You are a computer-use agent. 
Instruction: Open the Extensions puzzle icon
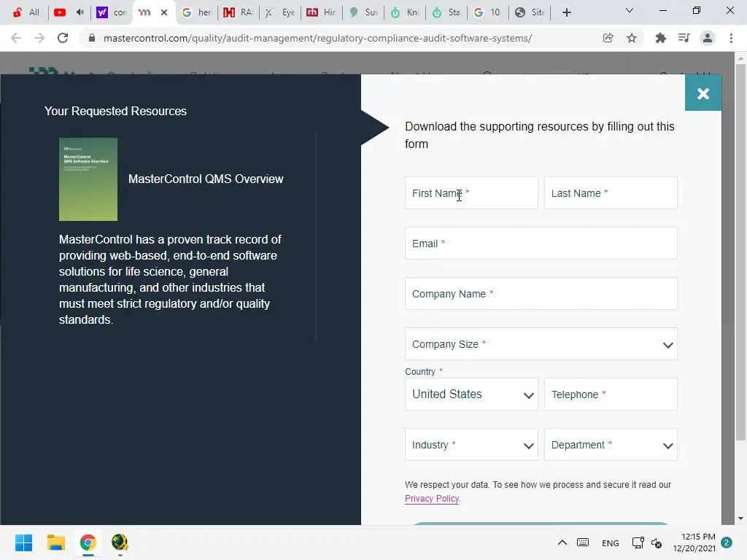660,38
